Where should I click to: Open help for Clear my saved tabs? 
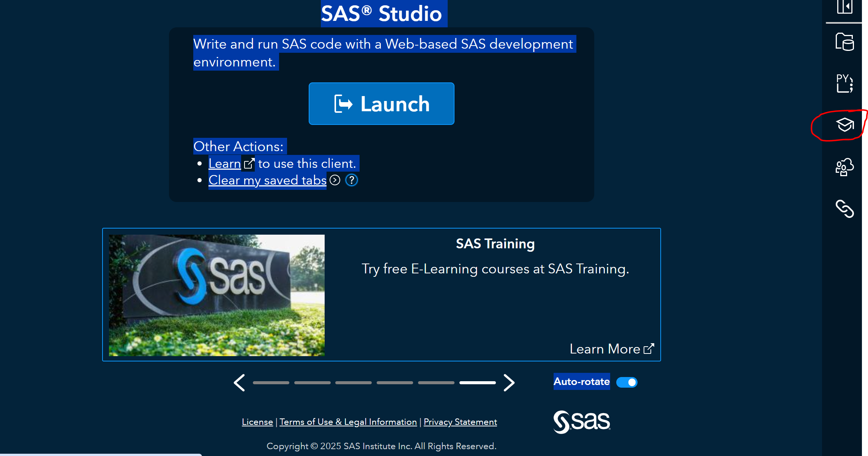[x=351, y=180]
